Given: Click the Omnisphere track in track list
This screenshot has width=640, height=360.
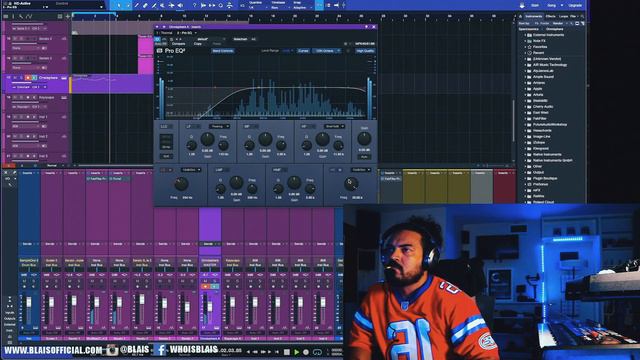Looking at the screenshot, I should [x=36, y=83].
